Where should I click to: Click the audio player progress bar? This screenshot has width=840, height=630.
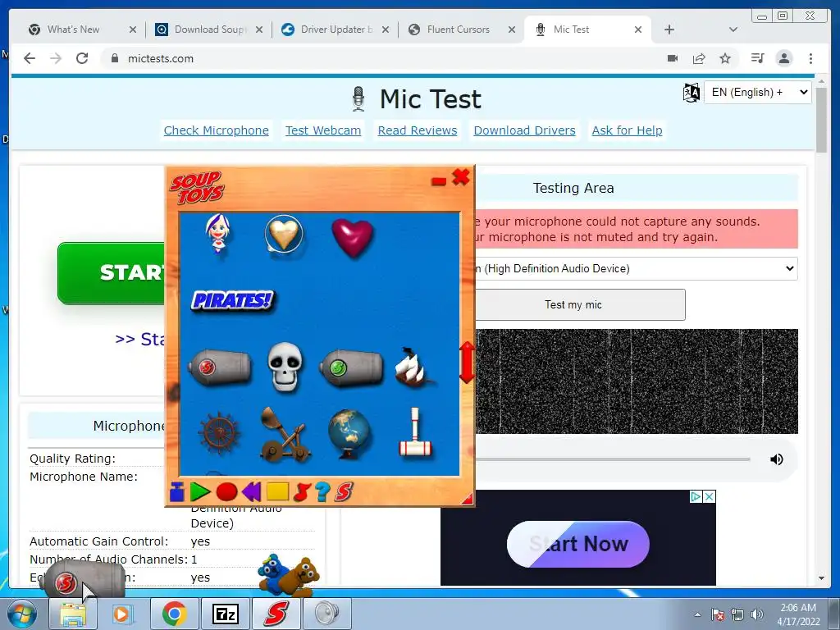[x=612, y=459]
